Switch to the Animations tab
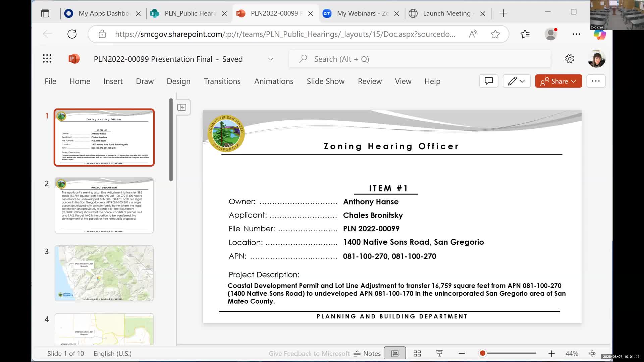This screenshot has width=644, height=362. [x=274, y=81]
